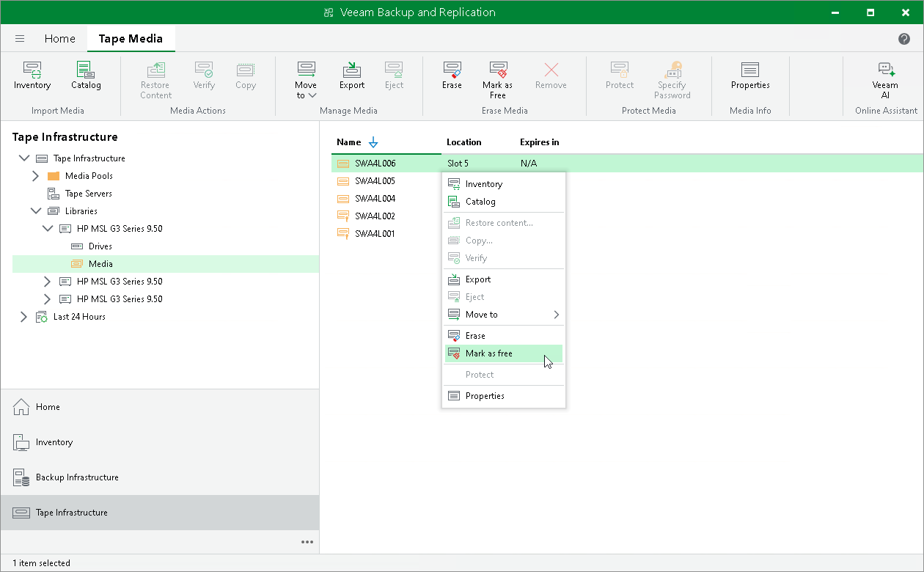The height and width of the screenshot is (572, 924).
Task: Open the Tape Infrastructure navigation pane
Action: click(x=160, y=513)
